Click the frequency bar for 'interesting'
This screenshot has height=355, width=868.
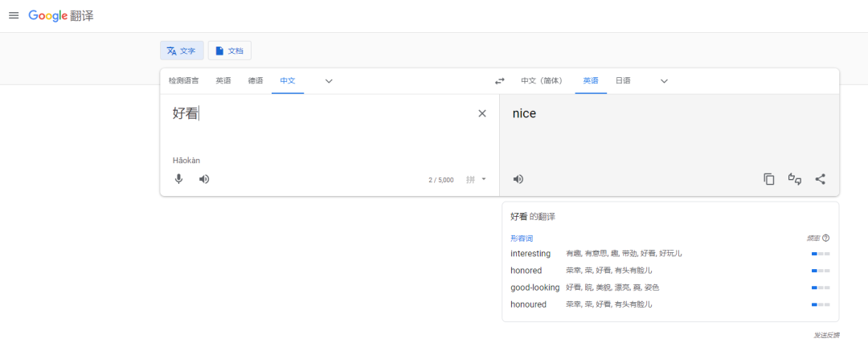coord(821,254)
